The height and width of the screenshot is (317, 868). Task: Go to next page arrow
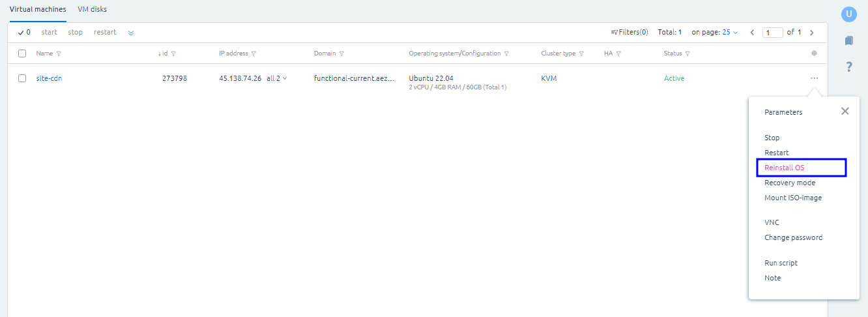tap(811, 33)
